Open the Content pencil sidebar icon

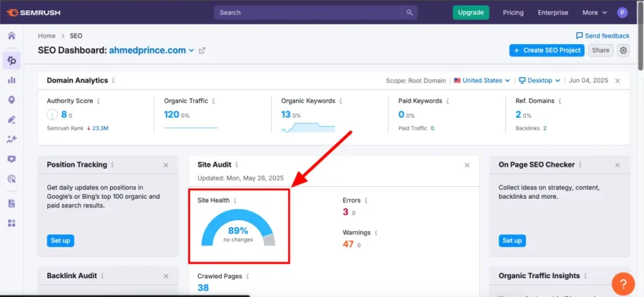tap(11, 120)
